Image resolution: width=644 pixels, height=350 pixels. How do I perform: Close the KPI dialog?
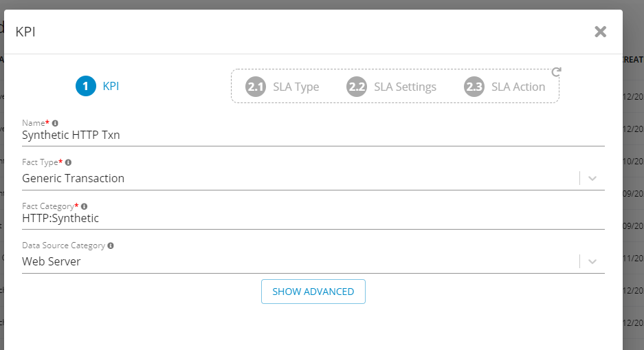click(600, 32)
